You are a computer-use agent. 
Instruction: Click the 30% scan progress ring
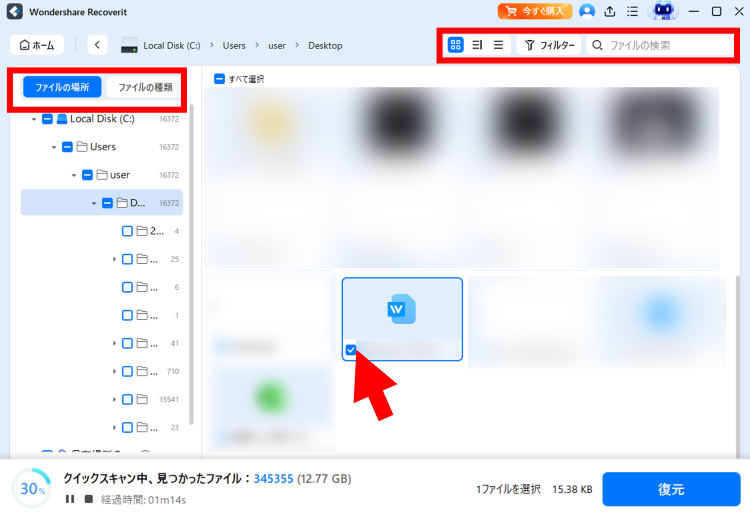pyautogui.click(x=32, y=488)
